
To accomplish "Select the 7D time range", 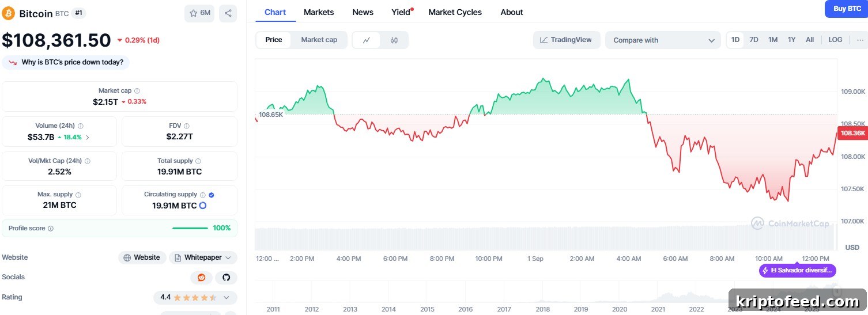I will pos(754,40).
